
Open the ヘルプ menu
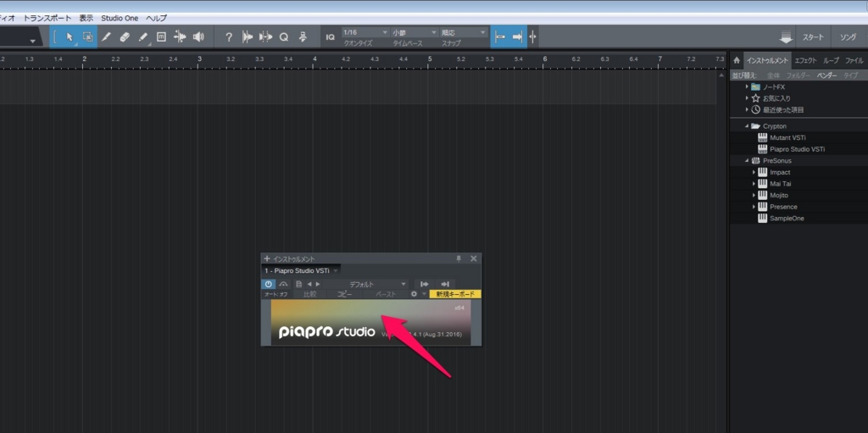click(x=156, y=19)
